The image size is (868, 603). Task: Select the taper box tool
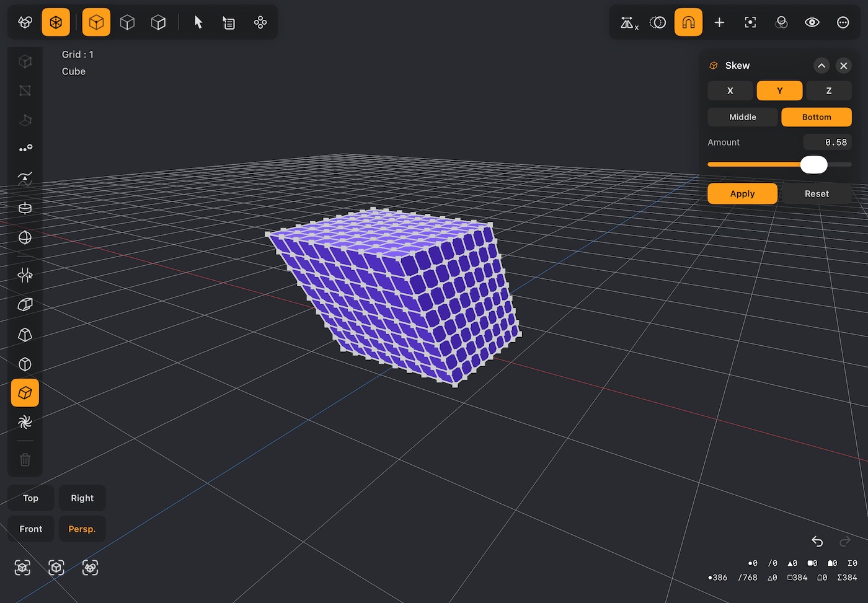[x=25, y=335]
